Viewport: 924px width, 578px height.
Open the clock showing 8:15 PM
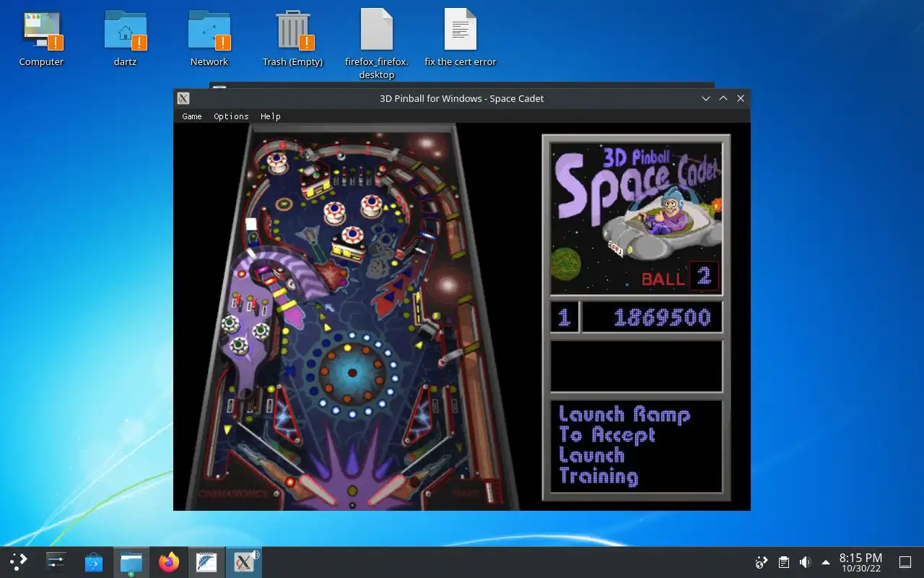860,562
